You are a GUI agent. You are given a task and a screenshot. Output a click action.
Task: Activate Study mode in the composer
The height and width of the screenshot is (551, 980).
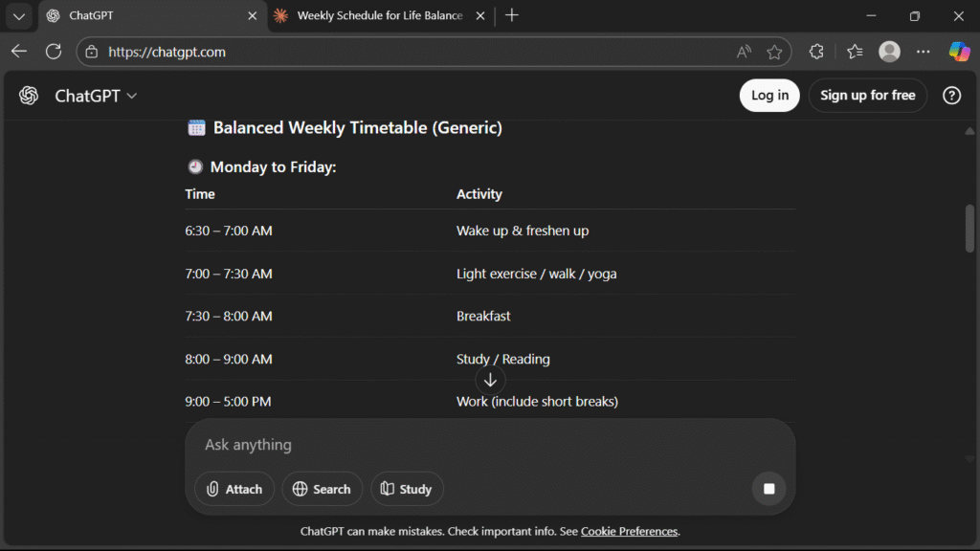click(407, 489)
